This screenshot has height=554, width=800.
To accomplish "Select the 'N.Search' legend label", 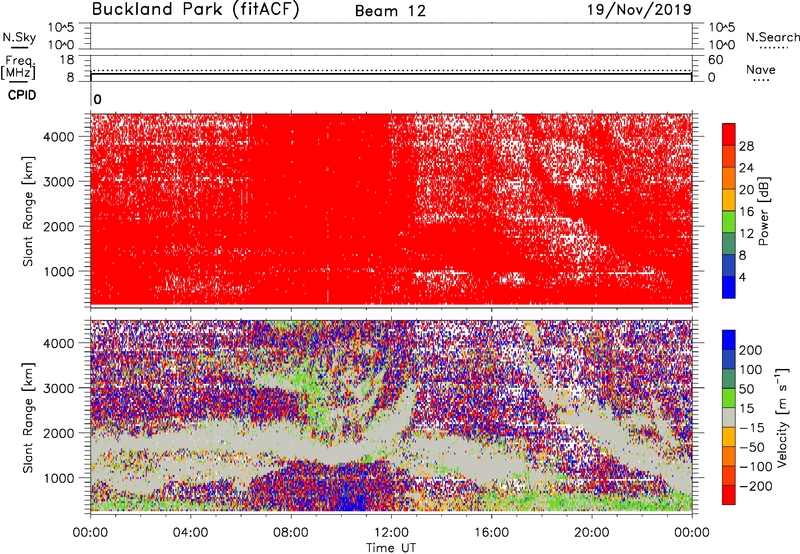I will coord(772,37).
